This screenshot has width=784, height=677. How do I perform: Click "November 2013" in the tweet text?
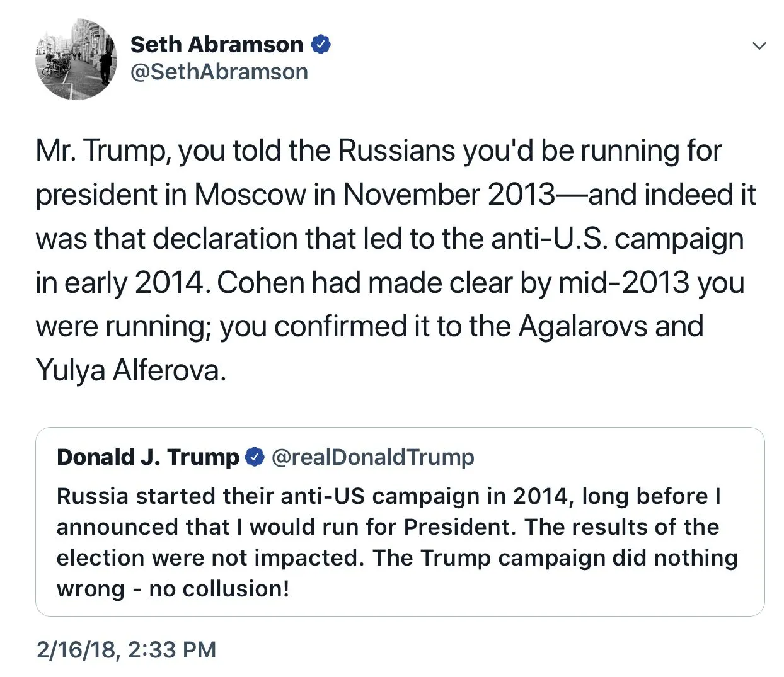click(x=449, y=195)
